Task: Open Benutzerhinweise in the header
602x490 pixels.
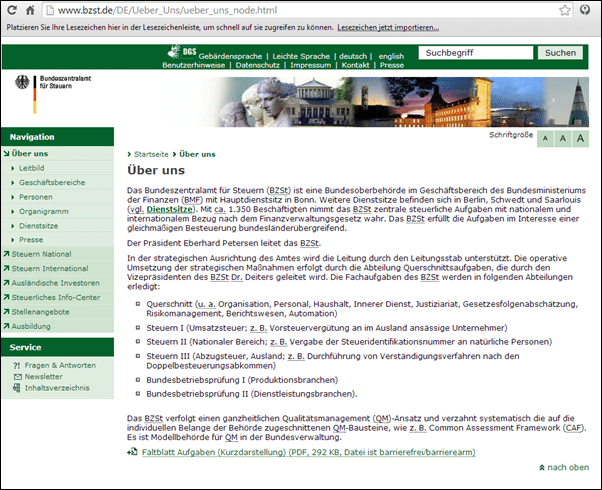Action: click(x=194, y=65)
